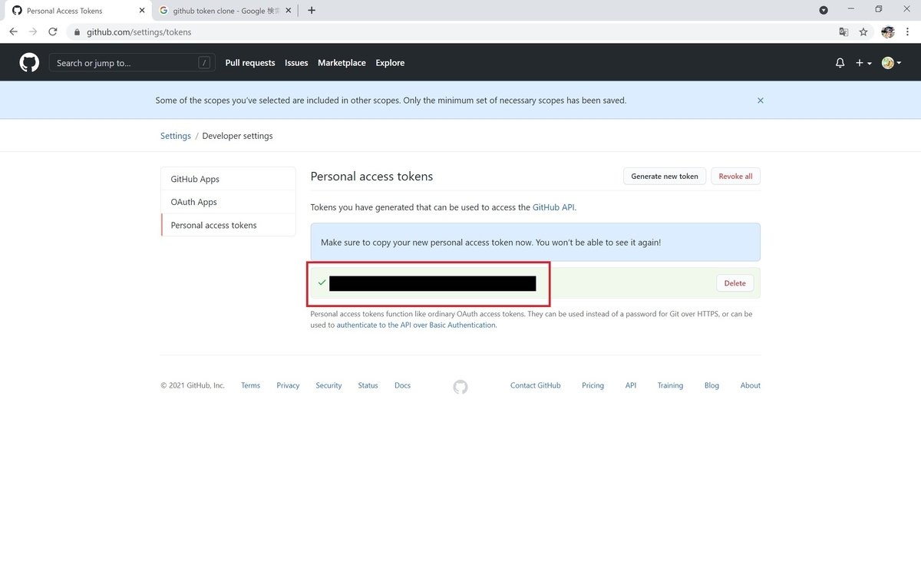This screenshot has width=921, height=588.
Task: Open a new tab with plus icon
Action: click(x=311, y=11)
